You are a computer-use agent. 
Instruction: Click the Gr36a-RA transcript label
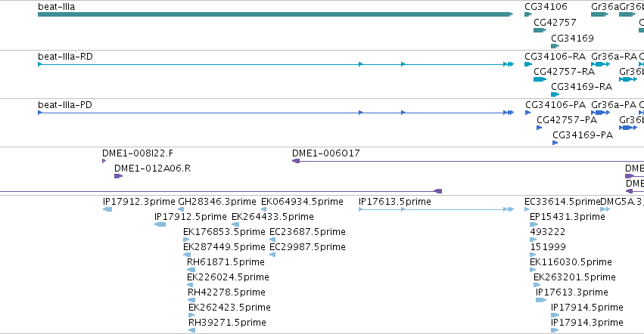[614, 56]
